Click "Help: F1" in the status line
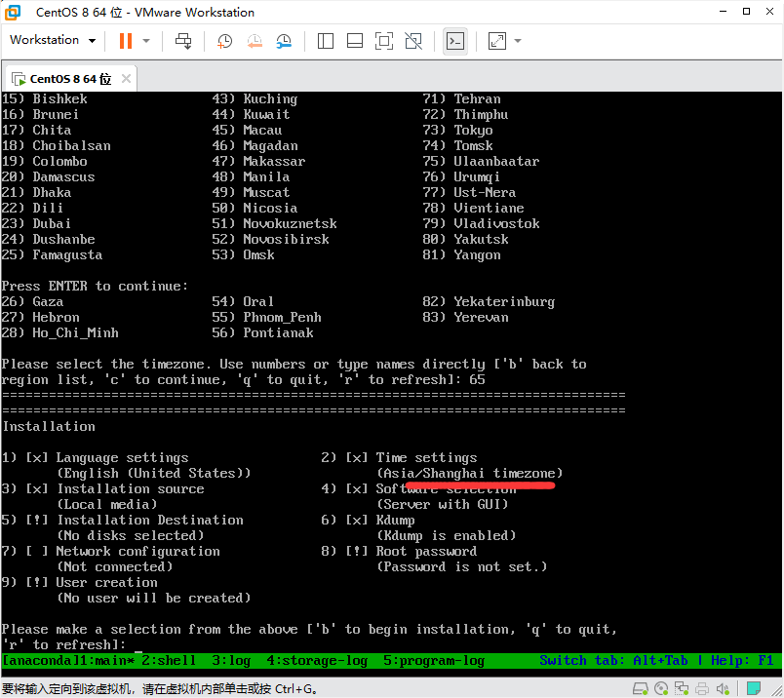 (x=742, y=661)
